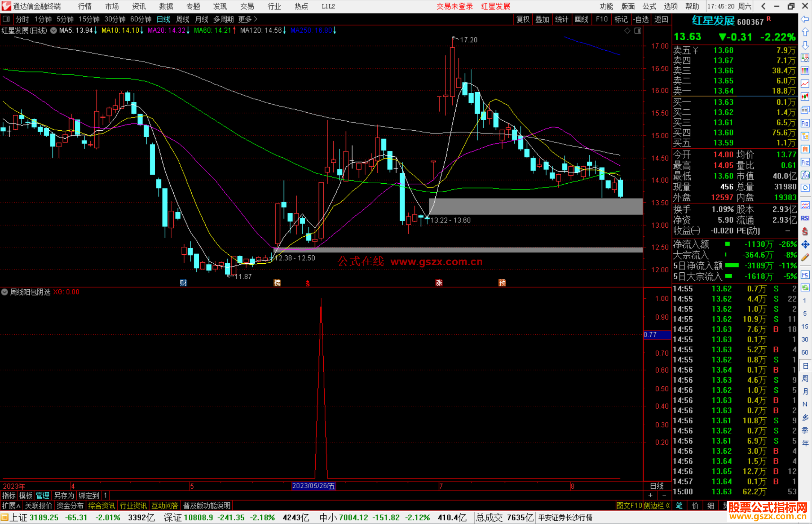The width and height of the screenshot is (812, 524).
Task: Click the 财 marker on the chart timeline
Action: point(183,283)
